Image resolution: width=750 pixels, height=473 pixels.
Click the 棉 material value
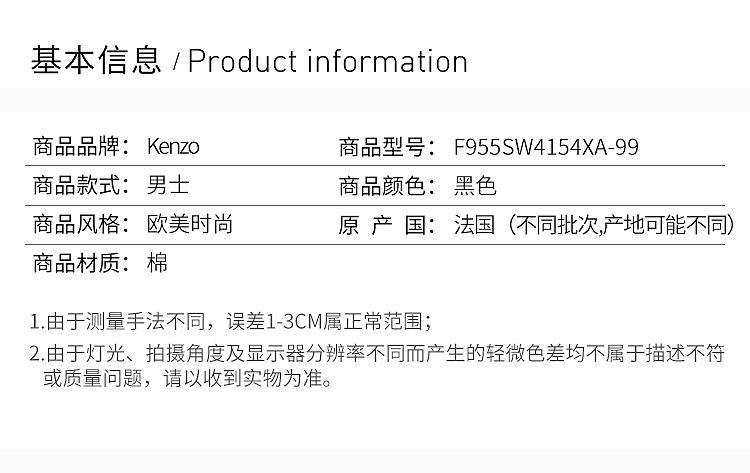[158, 264]
